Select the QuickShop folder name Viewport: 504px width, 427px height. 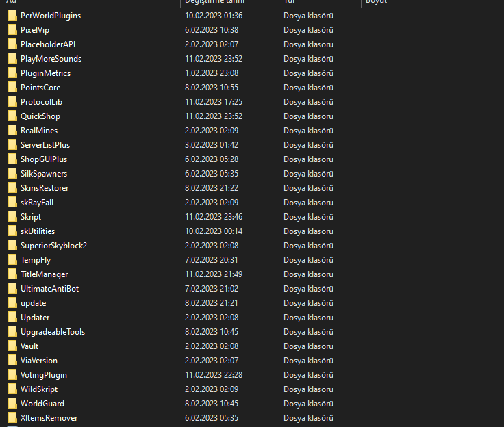click(40, 116)
